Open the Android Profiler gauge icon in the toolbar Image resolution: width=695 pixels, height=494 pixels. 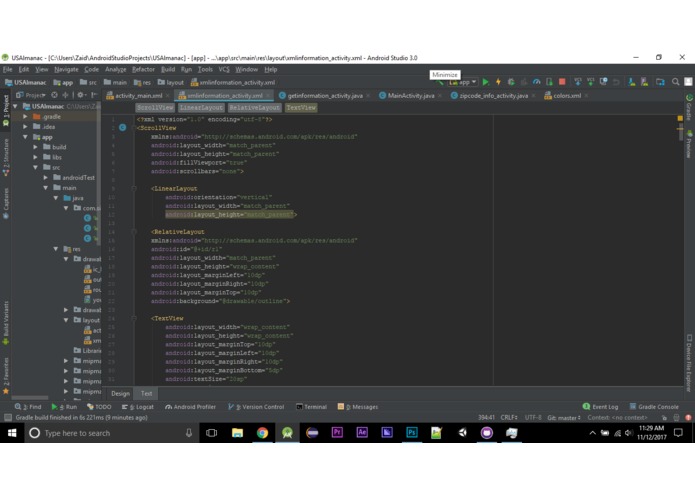[536, 82]
